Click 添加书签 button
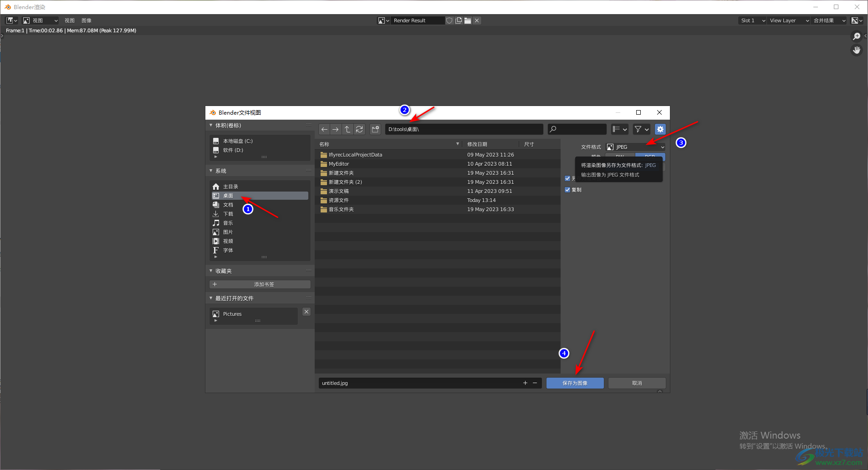The width and height of the screenshot is (868, 470). point(260,284)
